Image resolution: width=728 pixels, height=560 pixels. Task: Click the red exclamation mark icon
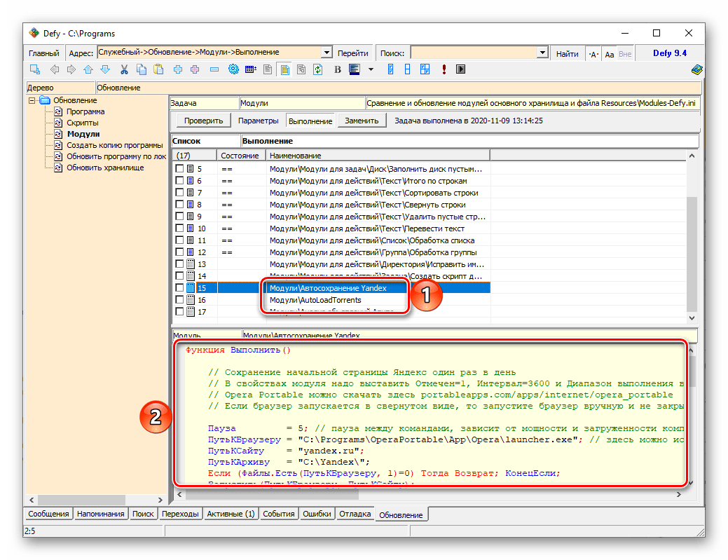click(x=444, y=69)
